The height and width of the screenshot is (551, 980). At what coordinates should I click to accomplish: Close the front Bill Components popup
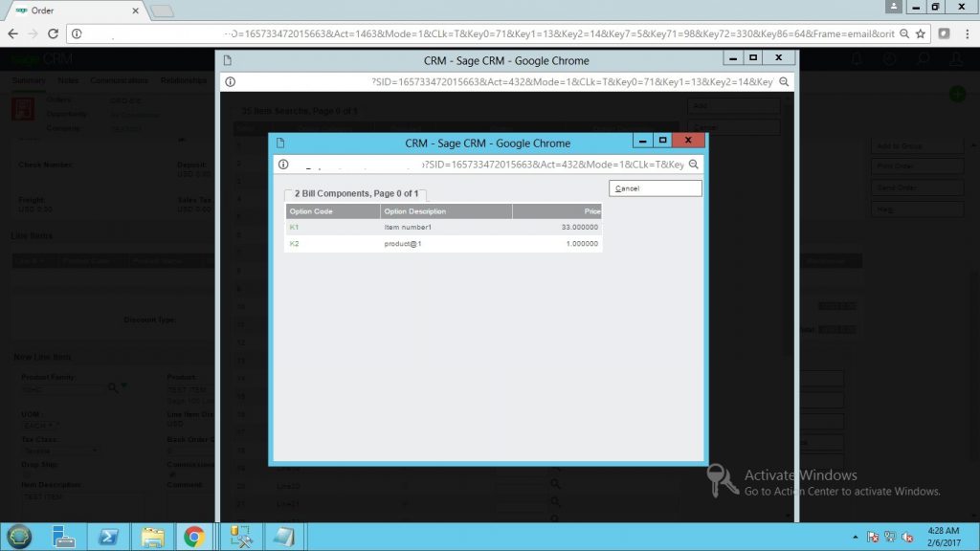tap(688, 141)
